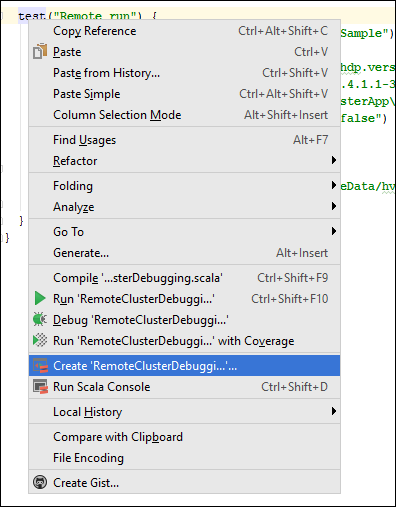Run 'RemoteClusterDebuggi...' test

184,299
